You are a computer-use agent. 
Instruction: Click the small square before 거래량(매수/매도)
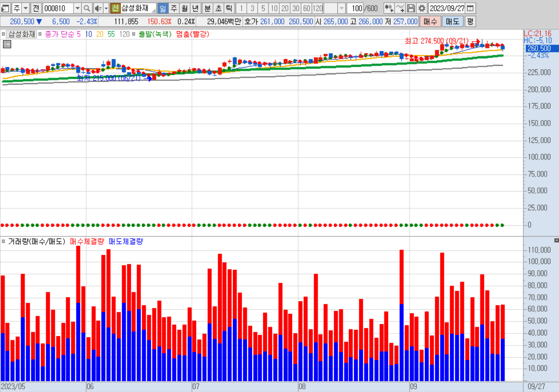[x=3, y=241]
